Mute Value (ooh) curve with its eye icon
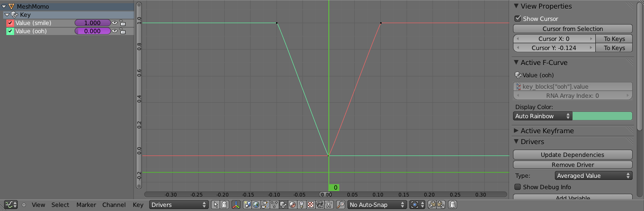Screen dimensions: 644x211 [115, 31]
